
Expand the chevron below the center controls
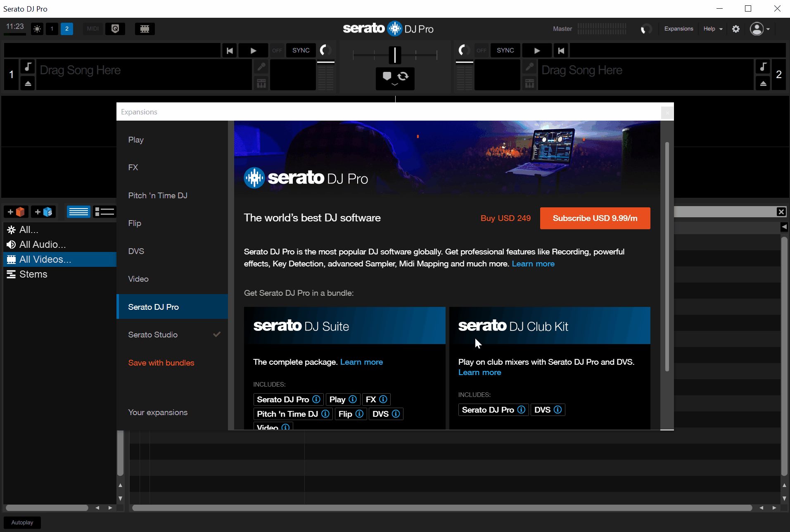(395, 84)
